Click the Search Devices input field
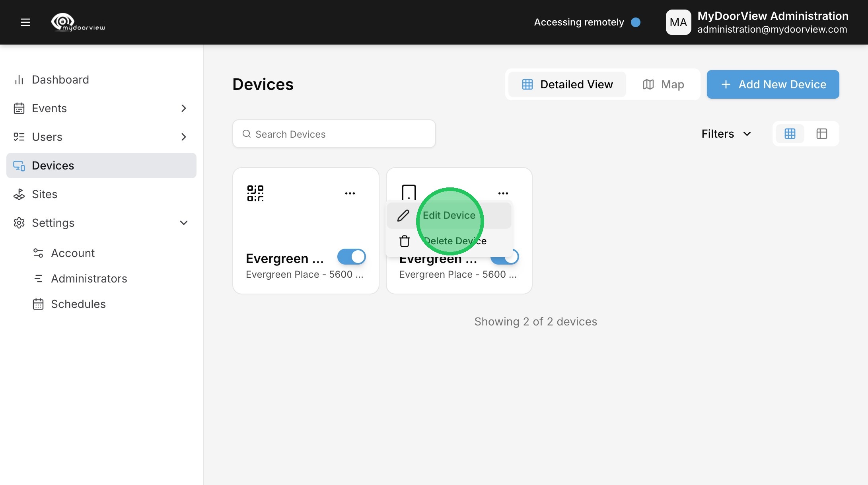Viewport: 868px width, 485px height. click(334, 134)
